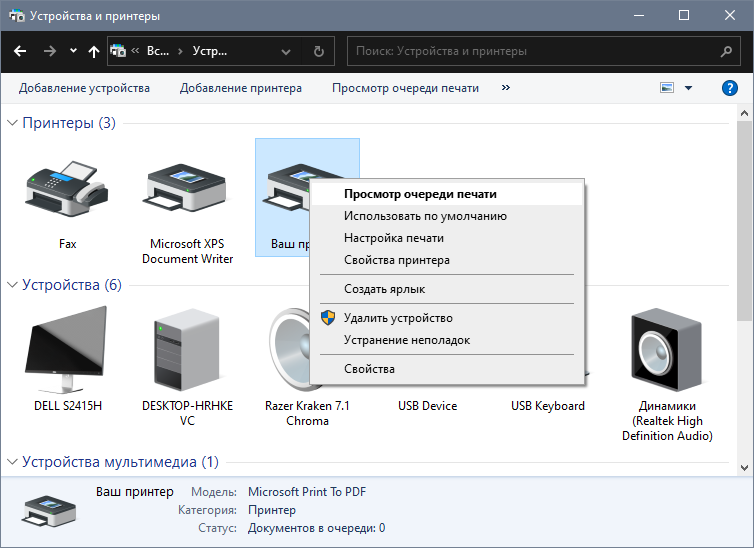Collapse the Устройства мультимедиа (1) group

[x=13, y=461]
